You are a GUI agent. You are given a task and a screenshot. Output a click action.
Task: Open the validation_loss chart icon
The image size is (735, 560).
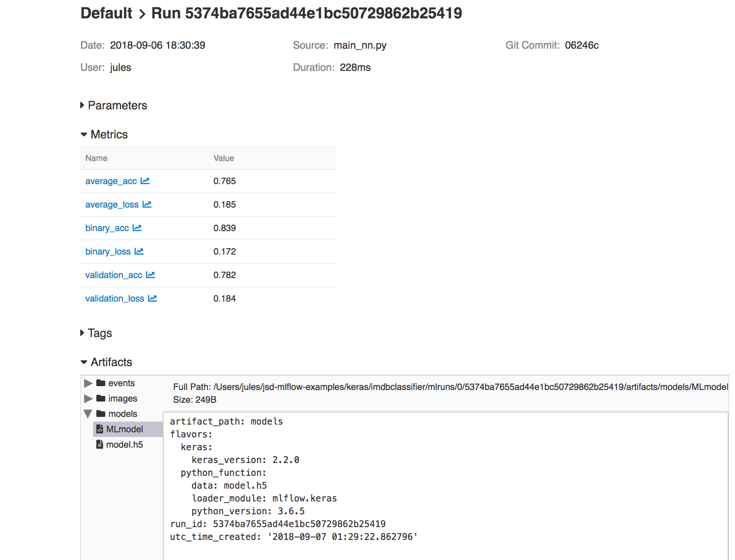coord(152,299)
